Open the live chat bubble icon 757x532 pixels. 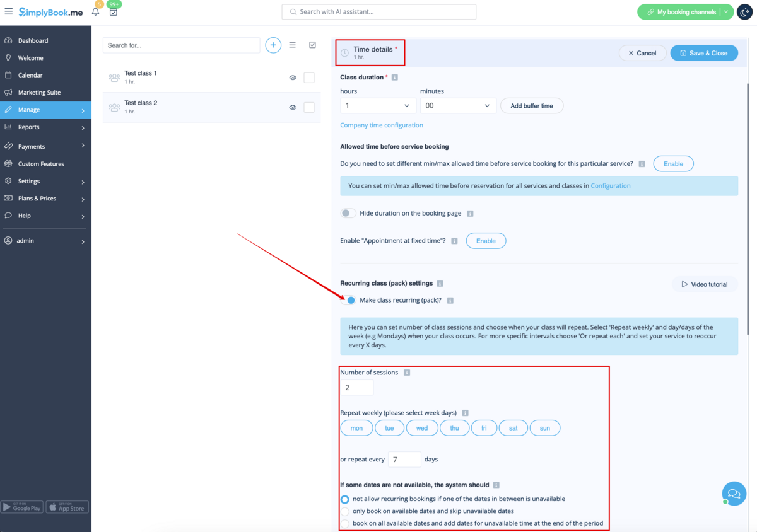733,493
